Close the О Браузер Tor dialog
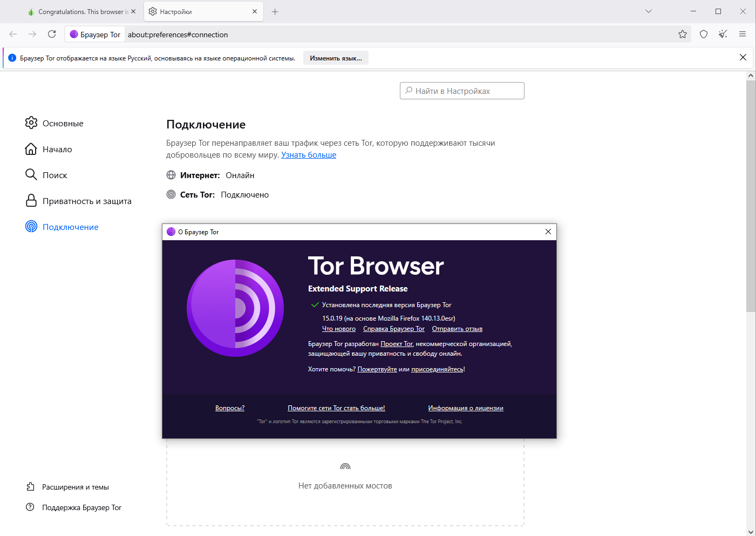Image resolution: width=756 pixels, height=536 pixels. click(x=548, y=232)
